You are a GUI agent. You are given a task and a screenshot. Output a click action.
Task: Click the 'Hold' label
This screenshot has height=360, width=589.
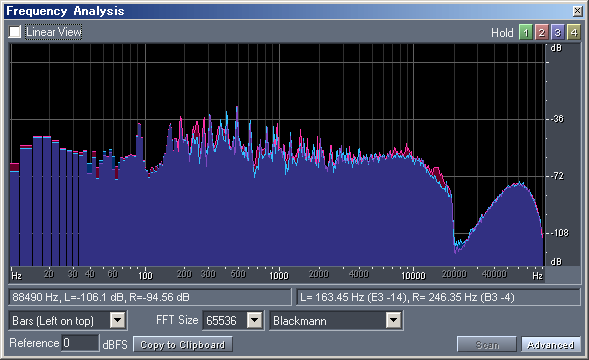(502, 33)
